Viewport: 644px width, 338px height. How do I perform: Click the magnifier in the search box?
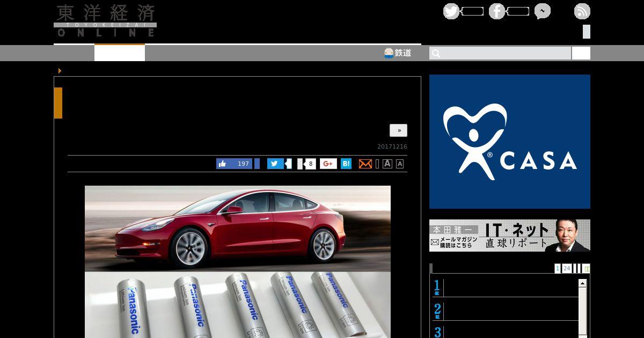click(x=436, y=53)
